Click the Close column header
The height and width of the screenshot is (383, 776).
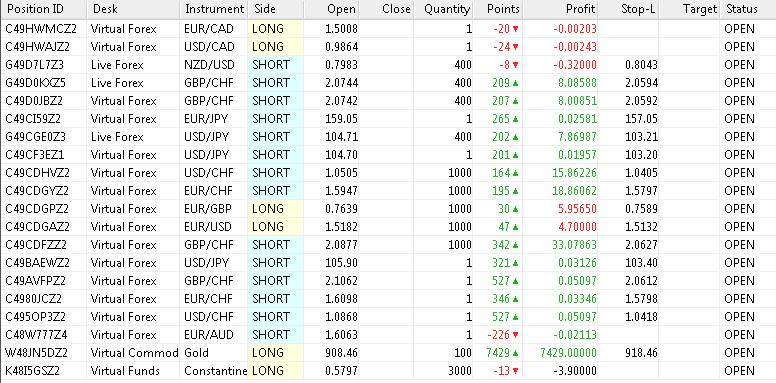click(386, 9)
